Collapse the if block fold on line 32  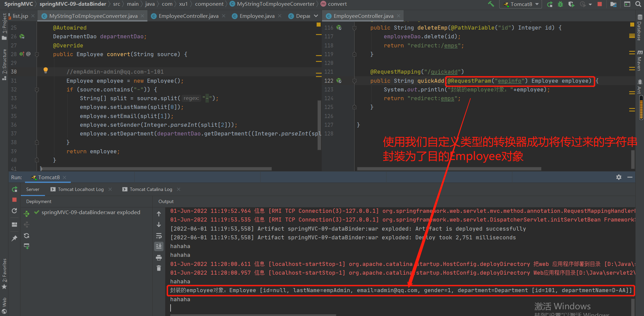point(37,89)
